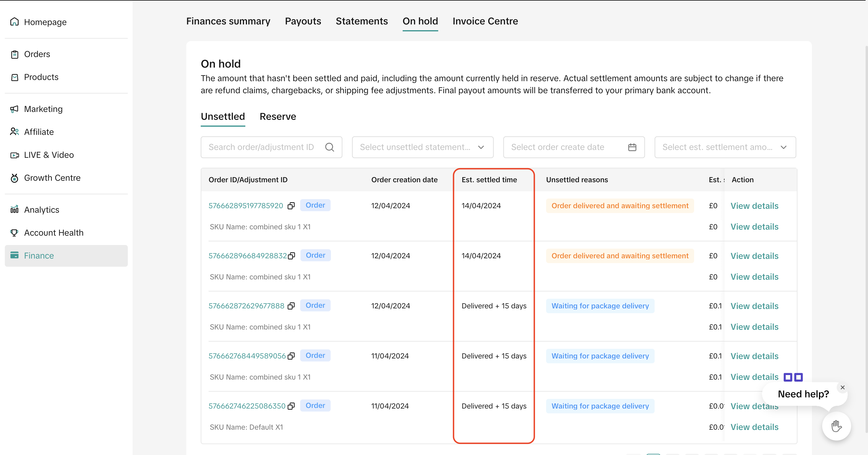Open order link 576662768449589056
Viewport: 868px width, 455px height.
pyautogui.click(x=247, y=356)
